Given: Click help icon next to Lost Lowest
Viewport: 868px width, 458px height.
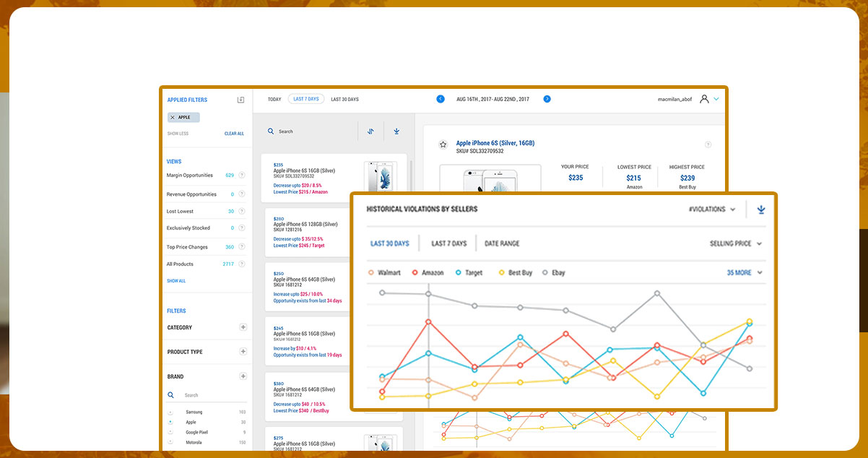Looking at the screenshot, I should pos(241,211).
